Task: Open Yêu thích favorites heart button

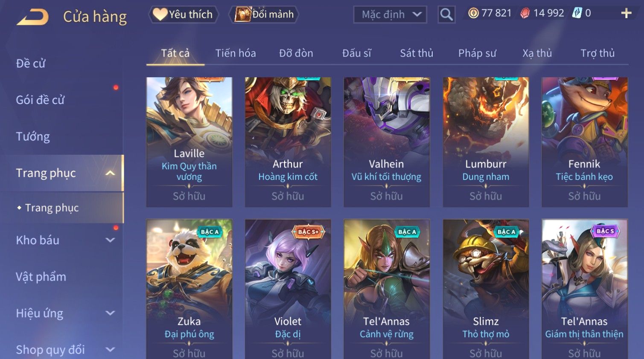Action: coord(184,14)
